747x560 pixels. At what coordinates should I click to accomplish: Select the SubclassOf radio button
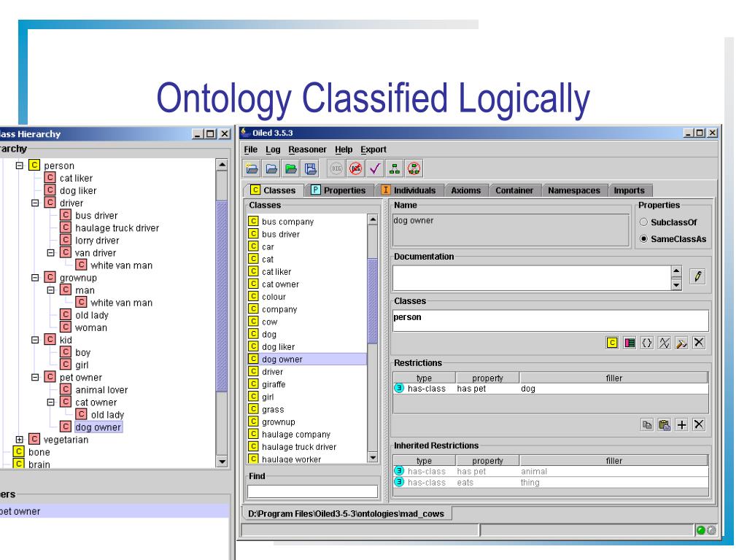[644, 222]
